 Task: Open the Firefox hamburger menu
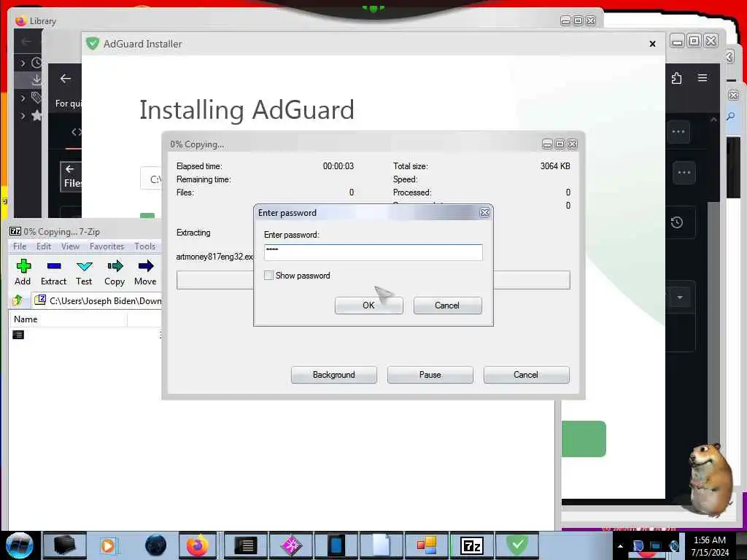point(703,77)
